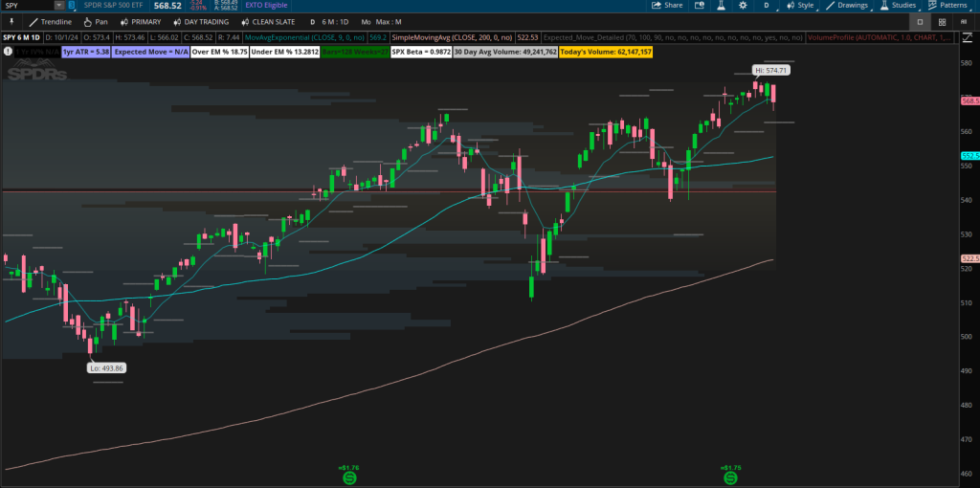Click the yellow Today's Volume label

[x=605, y=51]
